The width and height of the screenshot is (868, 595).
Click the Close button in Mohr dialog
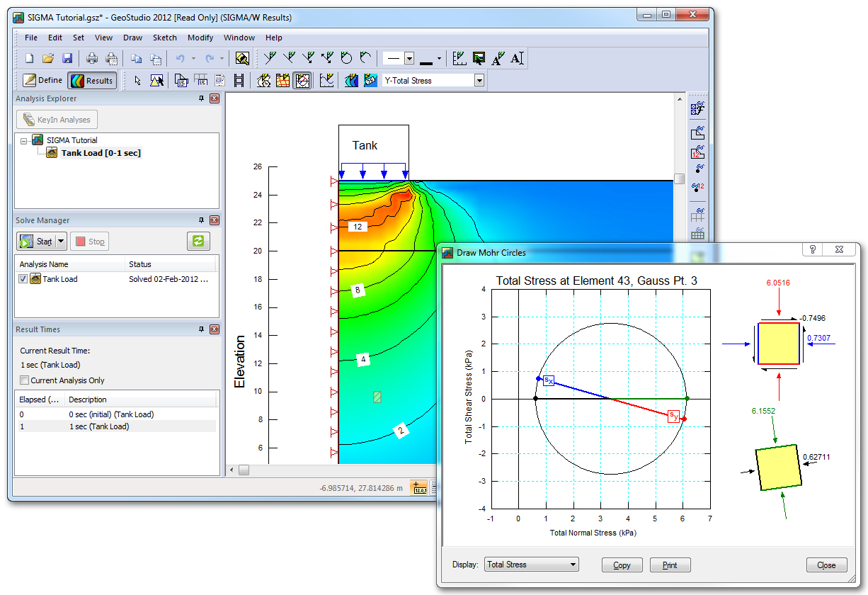click(x=826, y=565)
